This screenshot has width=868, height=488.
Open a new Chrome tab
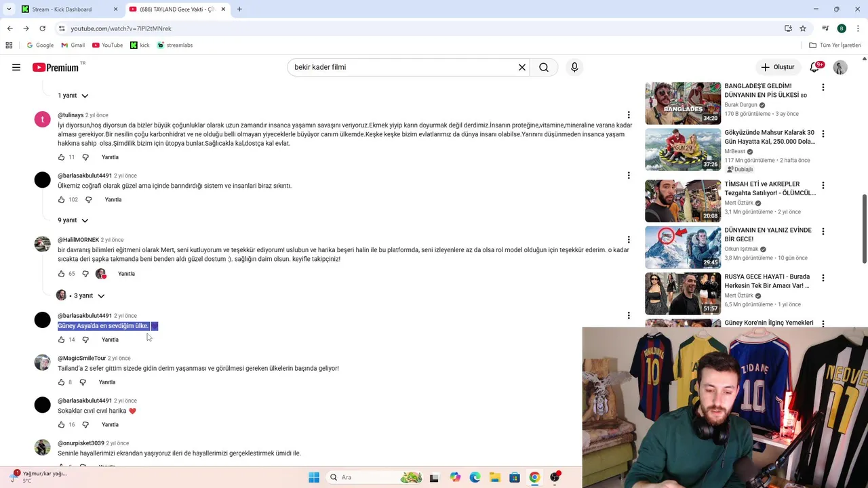coord(239,9)
